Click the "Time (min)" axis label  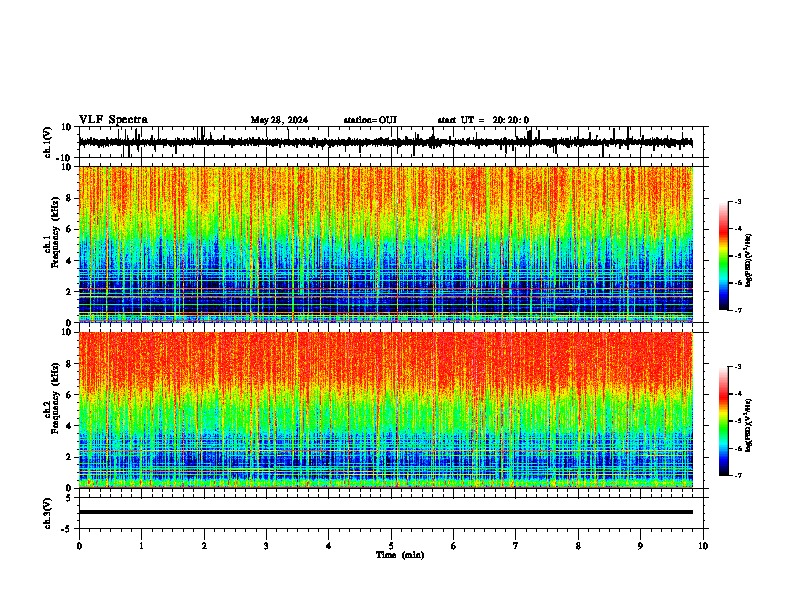coord(400,555)
